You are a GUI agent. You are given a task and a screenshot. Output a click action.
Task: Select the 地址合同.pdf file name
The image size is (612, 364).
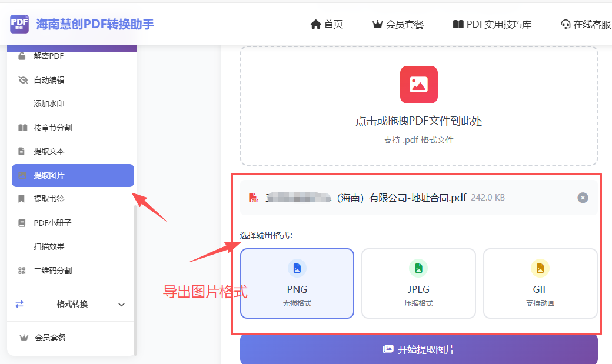(366, 198)
